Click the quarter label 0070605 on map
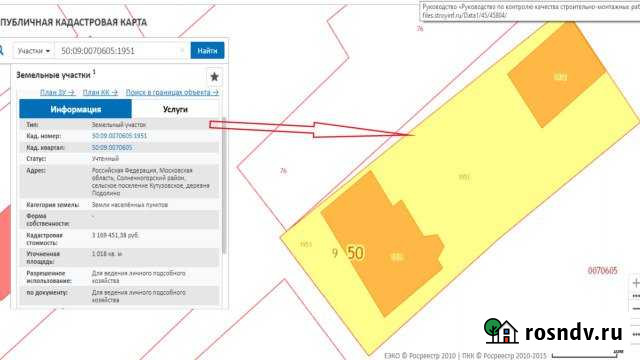640x360 pixels. click(x=602, y=271)
